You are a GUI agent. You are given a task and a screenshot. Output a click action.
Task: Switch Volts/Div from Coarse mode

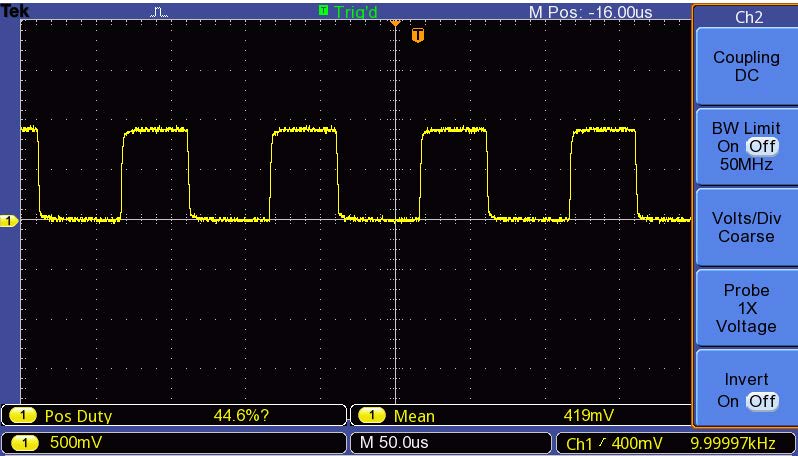click(x=745, y=228)
